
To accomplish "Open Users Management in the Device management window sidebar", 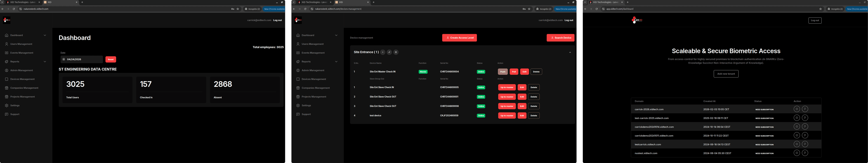I will coord(312,44).
